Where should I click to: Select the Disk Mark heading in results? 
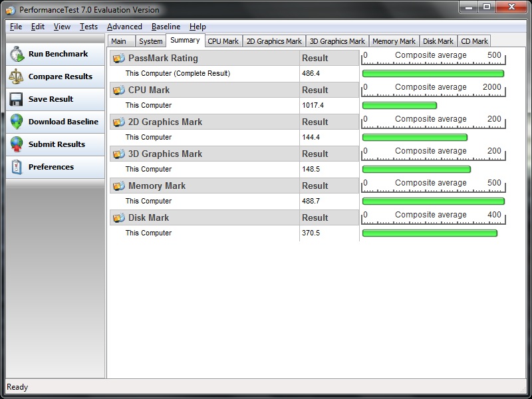[x=148, y=218]
